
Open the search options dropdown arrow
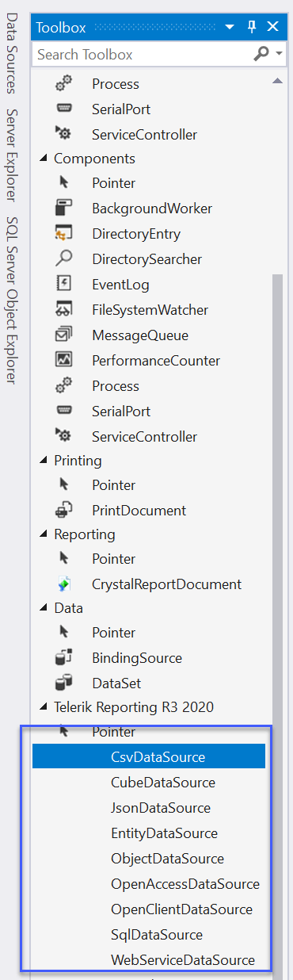[x=280, y=54]
